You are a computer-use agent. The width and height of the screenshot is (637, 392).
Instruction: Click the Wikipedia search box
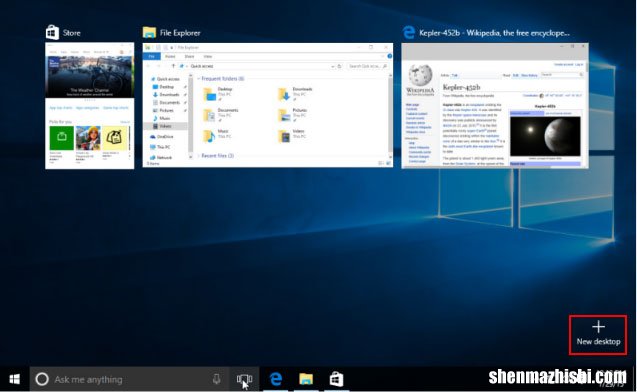click(x=562, y=75)
